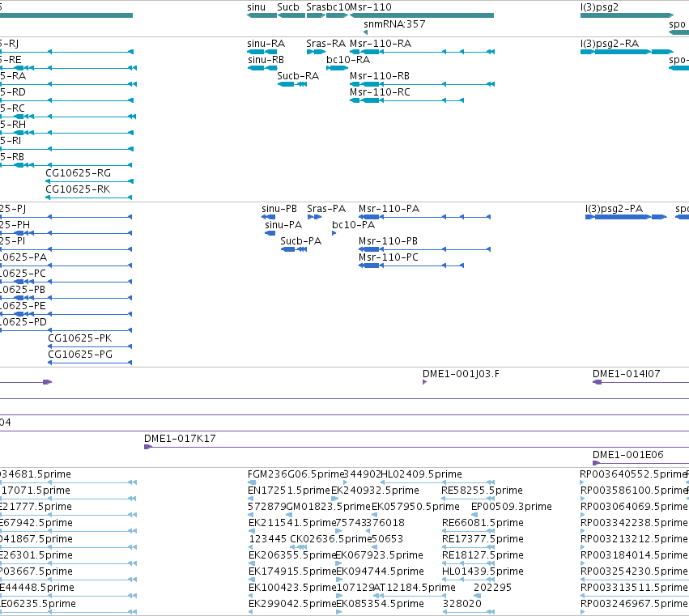Open the RE18127.5prime EST label
The width and height of the screenshot is (689, 616).
point(483,555)
